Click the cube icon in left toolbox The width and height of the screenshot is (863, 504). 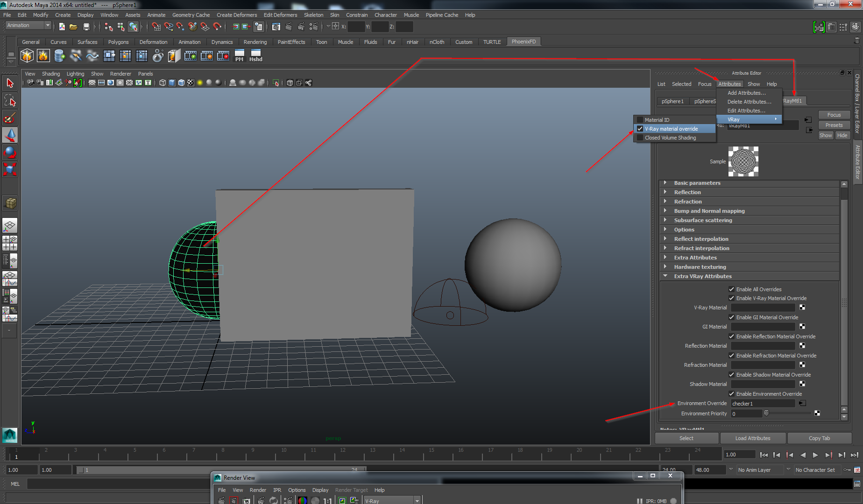pyautogui.click(x=10, y=203)
